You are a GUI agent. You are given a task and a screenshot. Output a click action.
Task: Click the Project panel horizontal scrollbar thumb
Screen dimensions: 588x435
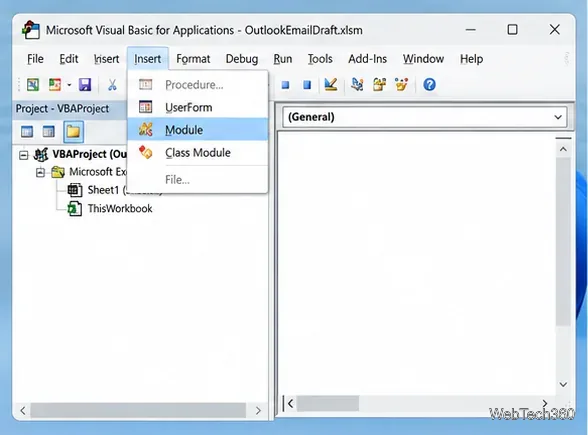(x=138, y=410)
